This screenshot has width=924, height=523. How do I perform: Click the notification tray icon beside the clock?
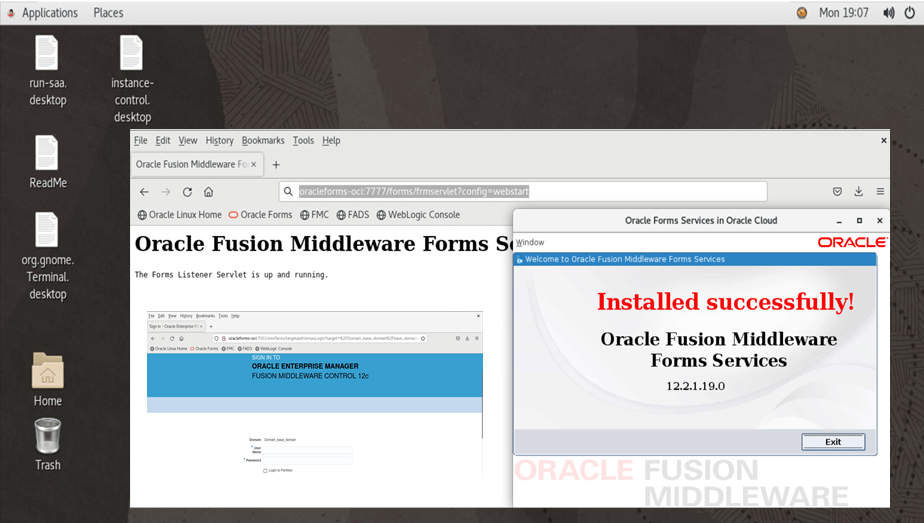tap(801, 12)
